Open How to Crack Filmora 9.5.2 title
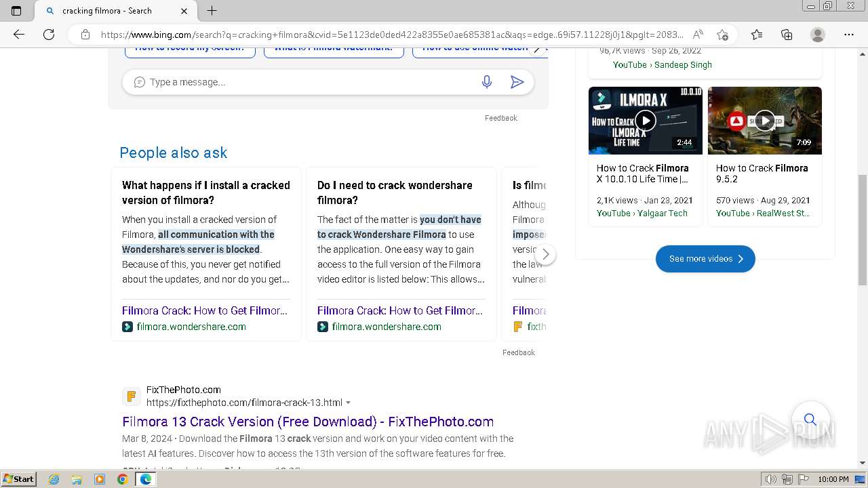Viewport: 868px width, 488px height. pos(762,174)
